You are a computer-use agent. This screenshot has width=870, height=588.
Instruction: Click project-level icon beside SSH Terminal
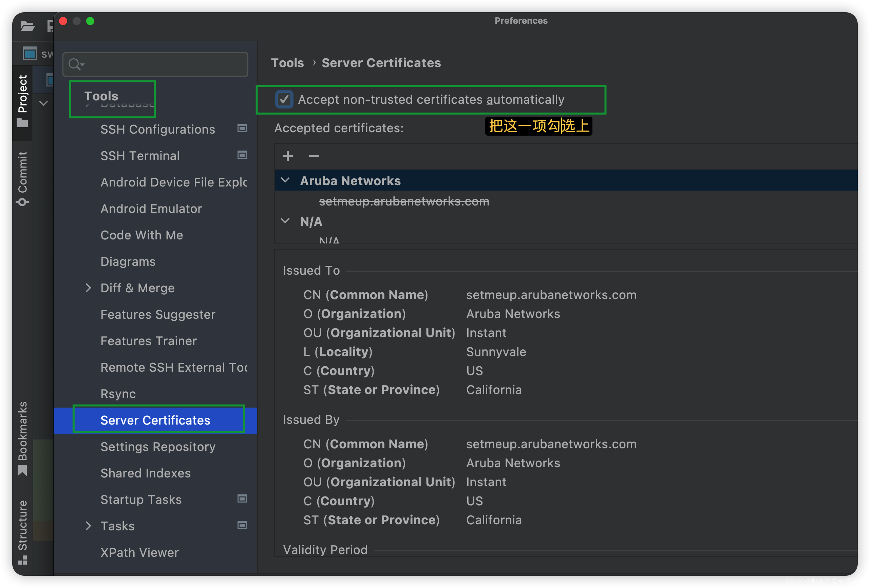click(242, 155)
